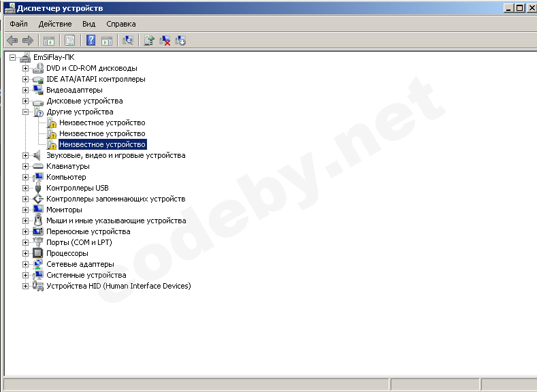Open the Действие menu

coord(55,24)
